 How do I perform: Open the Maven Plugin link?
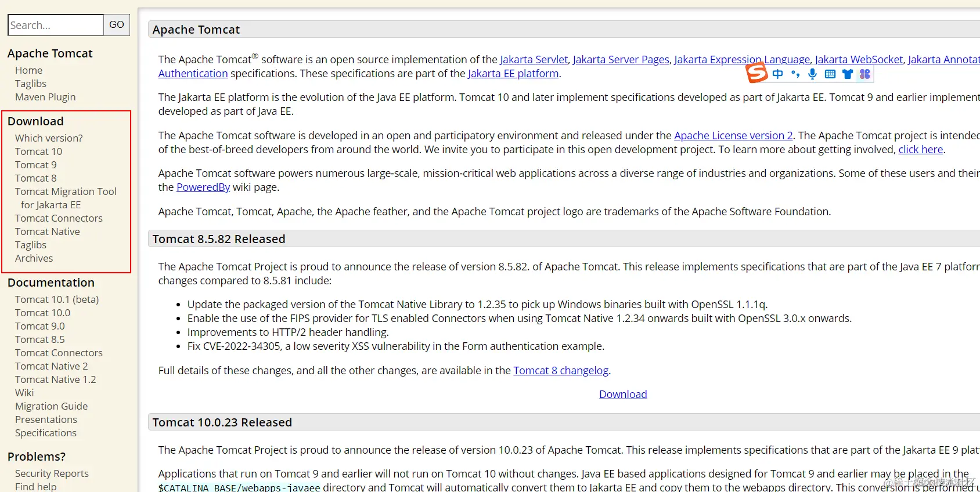[x=45, y=97]
